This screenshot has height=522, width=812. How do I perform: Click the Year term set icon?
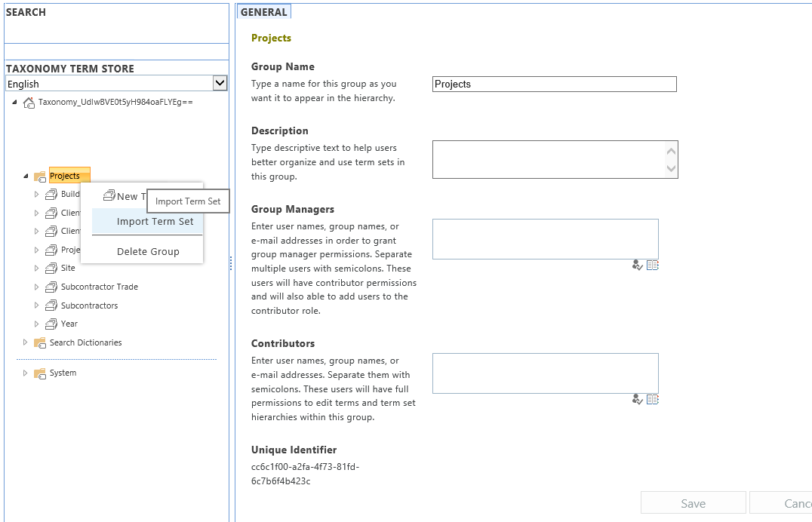[51, 324]
